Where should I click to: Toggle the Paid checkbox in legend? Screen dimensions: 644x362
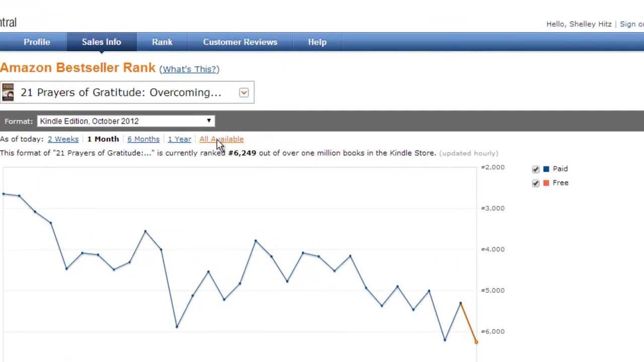tap(536, 169)
